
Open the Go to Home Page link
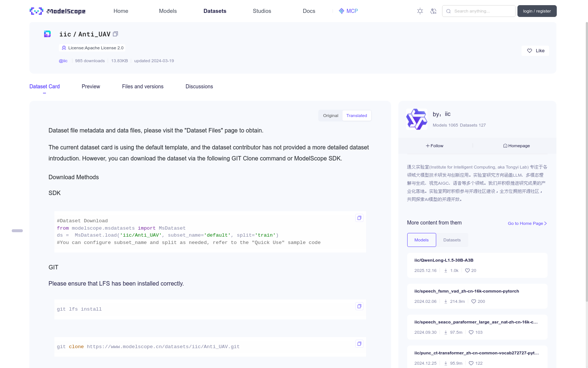pos(527,223)
